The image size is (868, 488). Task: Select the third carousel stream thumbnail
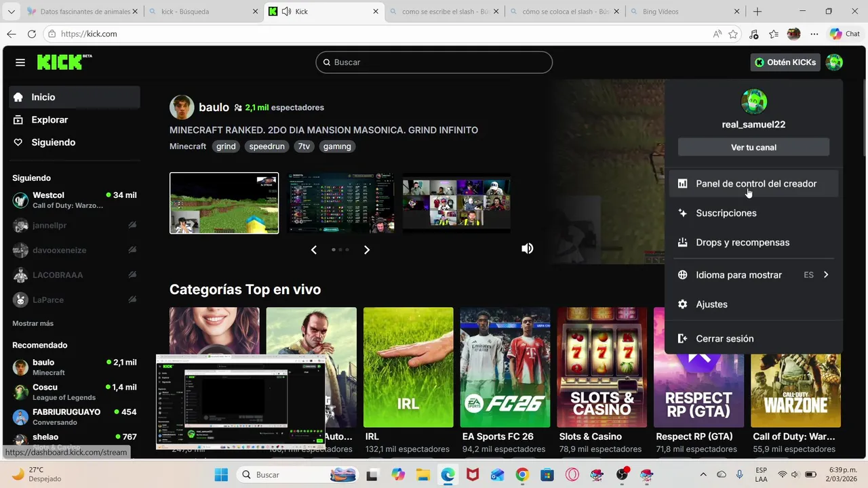456,203
